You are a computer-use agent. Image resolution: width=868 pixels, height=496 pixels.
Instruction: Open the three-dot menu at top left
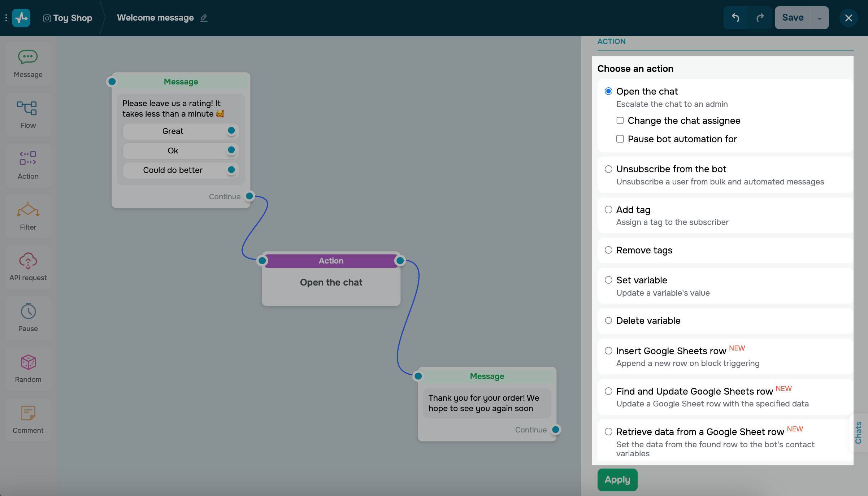click(6, 18)
